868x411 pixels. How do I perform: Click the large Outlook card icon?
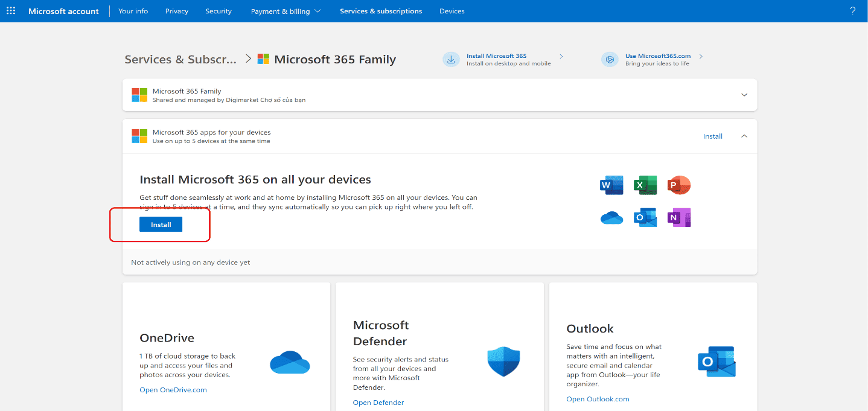tap(716, 362)
